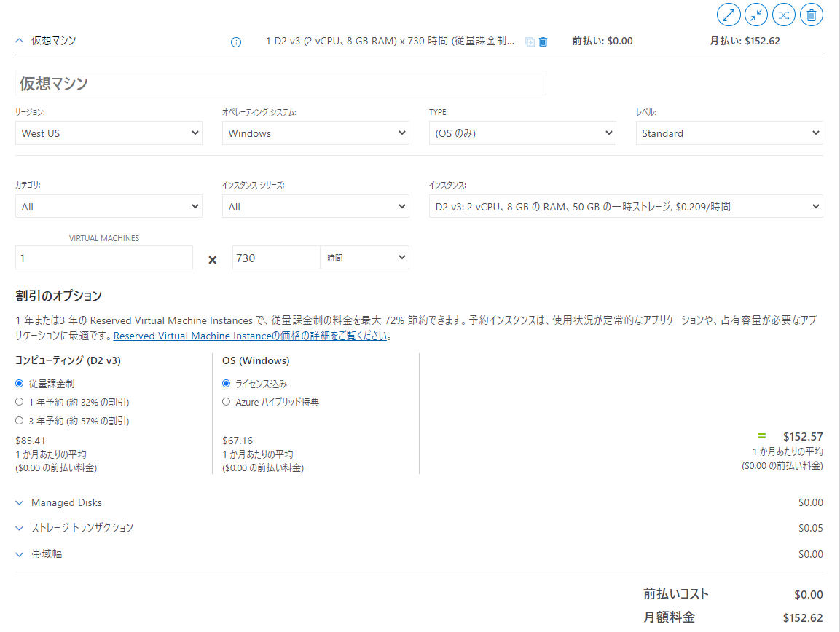Select the Azure ハイブリッド特典 radio option
Image resolution: width=840 pixels, height=632 pixels.
pos(226,402)
